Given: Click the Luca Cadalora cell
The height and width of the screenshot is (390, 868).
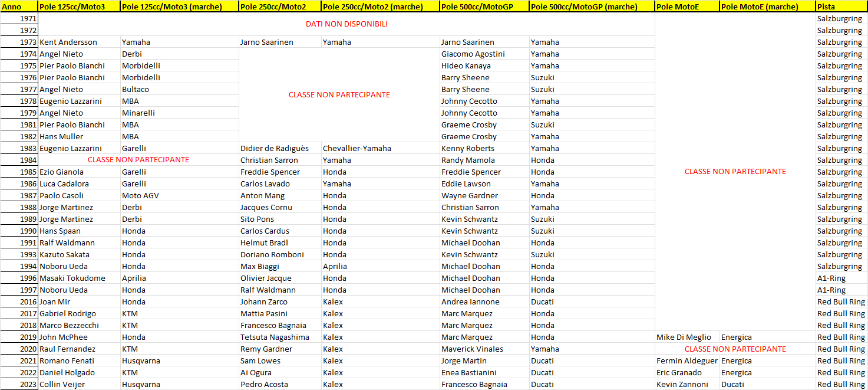Looking at the screenshot, I should point(79,183).
